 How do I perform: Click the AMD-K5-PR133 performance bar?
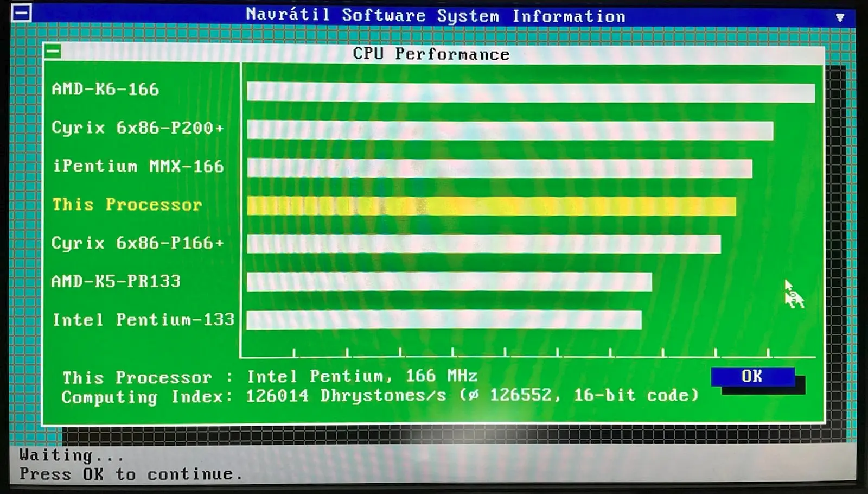tap(449, 282)
